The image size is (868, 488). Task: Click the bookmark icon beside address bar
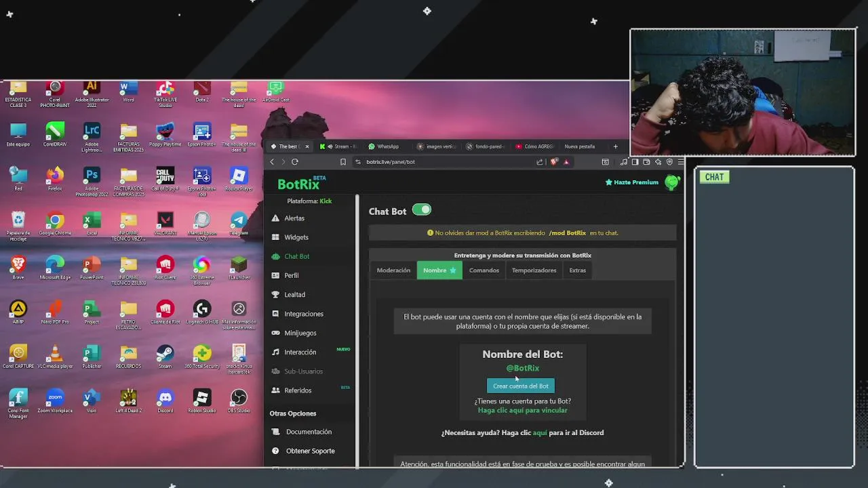tap(343, 162)
